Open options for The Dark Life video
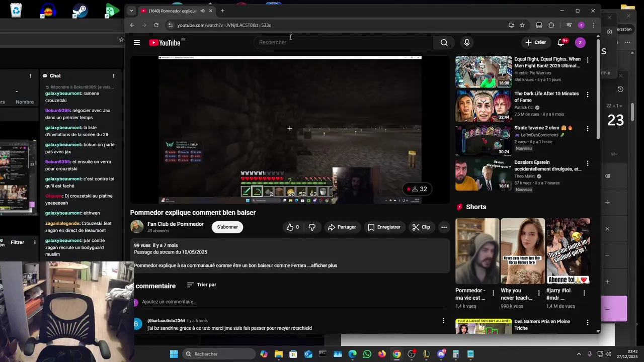 click(x=588, y=95)
